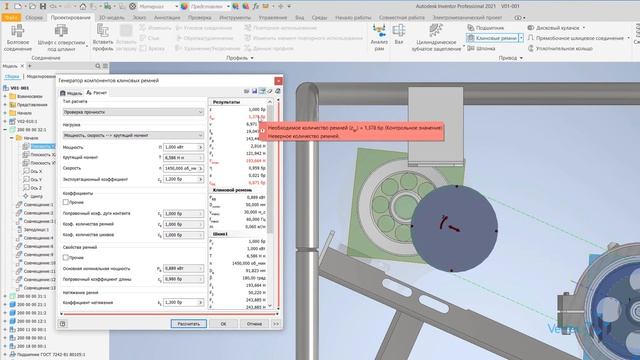640x360 pixels.
Task: Expand the Привод panel dropdown
Action: coord(511,58)
